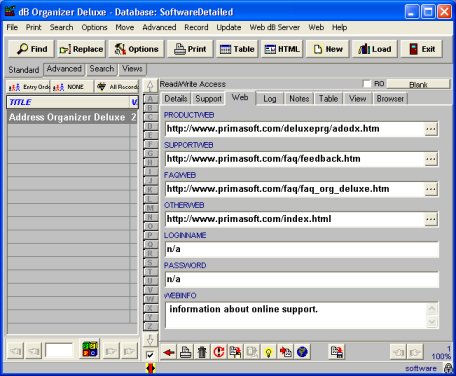Toggle the checkbox below alphabet index

tap(150, 355)
